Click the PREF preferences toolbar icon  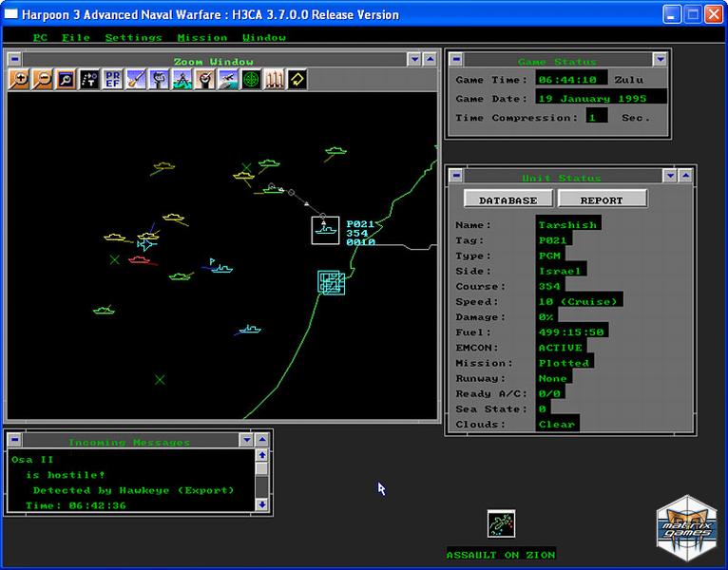click(111, 80)
